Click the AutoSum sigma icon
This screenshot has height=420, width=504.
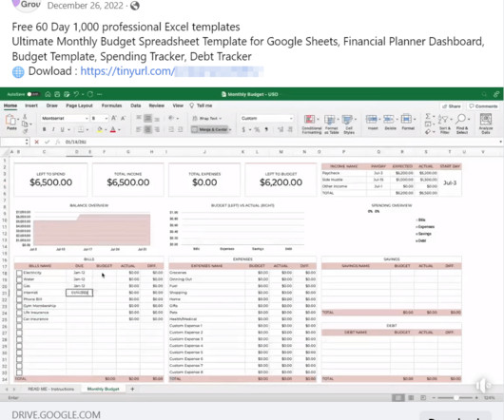click(x=428, y=116)
